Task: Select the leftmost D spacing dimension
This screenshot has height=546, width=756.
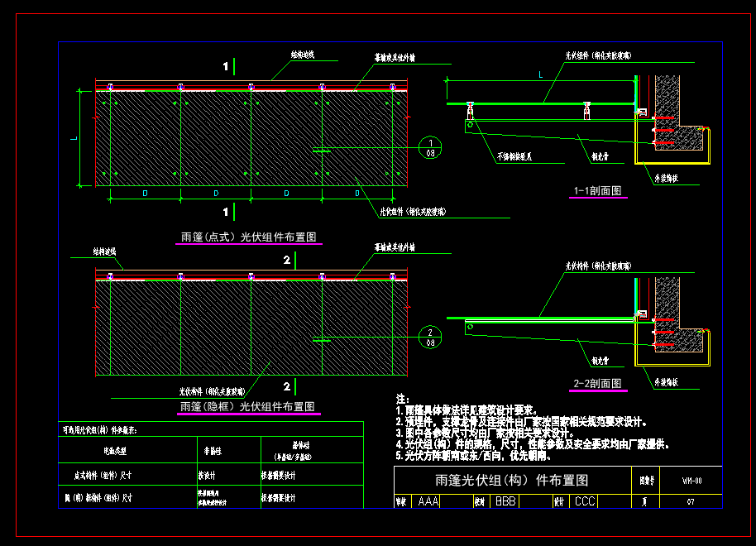Action: [145, 193]
